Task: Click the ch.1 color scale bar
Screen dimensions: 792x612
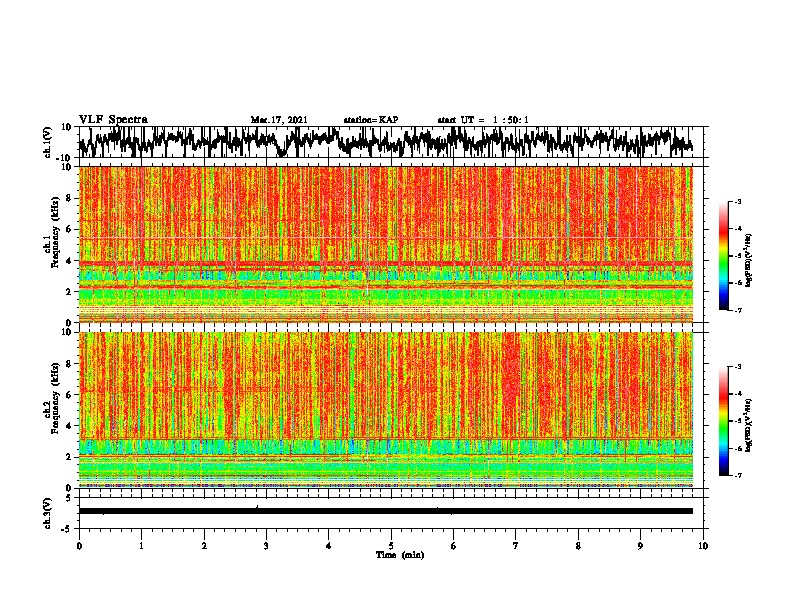Action: (x=723, y=256)
